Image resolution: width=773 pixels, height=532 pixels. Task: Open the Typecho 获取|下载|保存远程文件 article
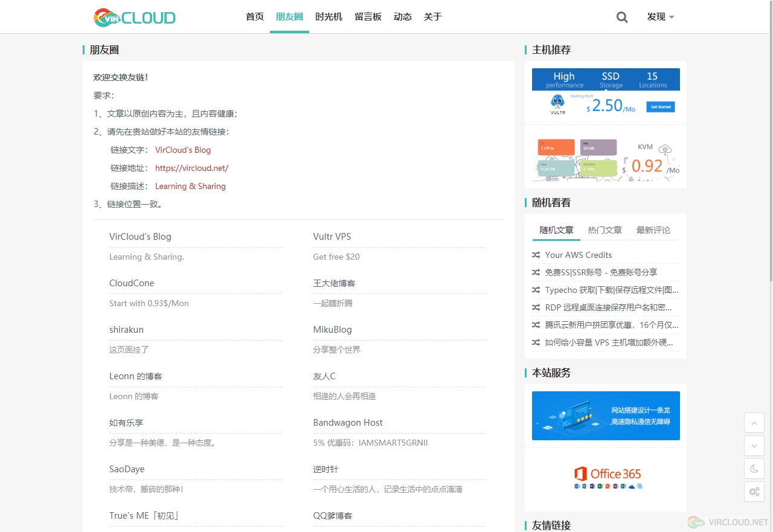[x=612, y=290]
